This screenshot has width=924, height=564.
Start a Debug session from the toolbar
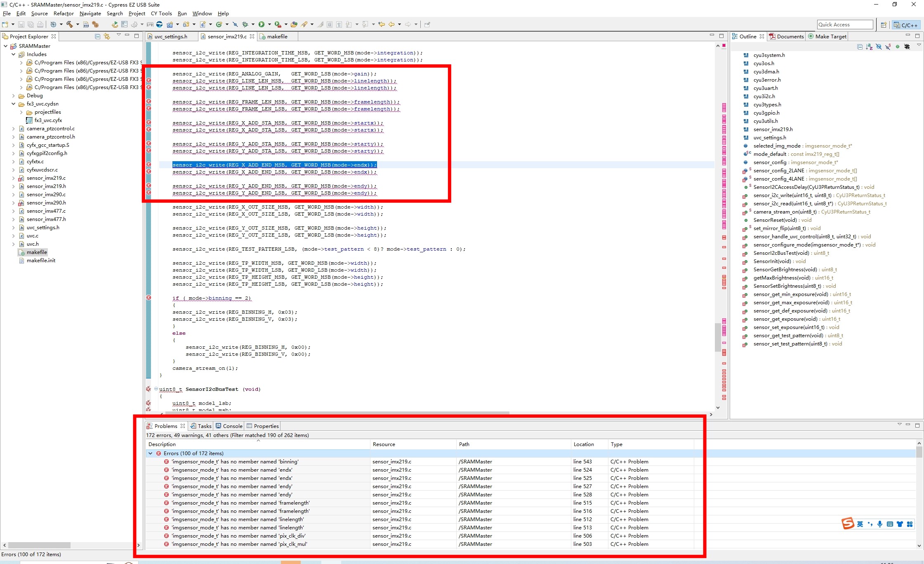tap(245, 24)
